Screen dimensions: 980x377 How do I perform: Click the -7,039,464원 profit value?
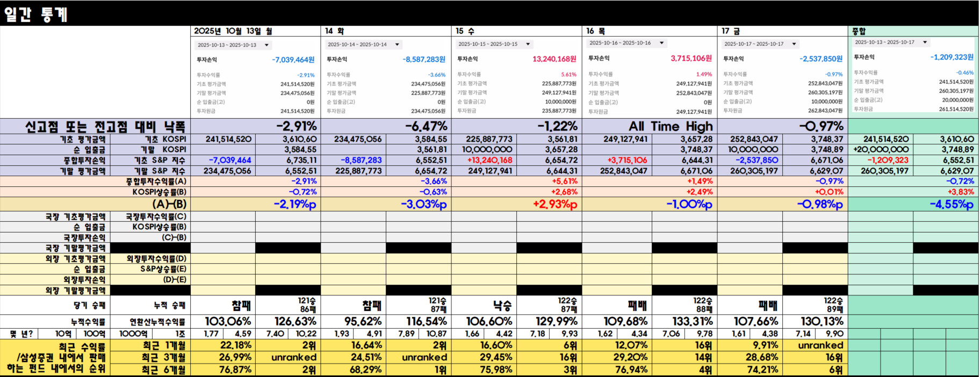(x=293, y=60)
